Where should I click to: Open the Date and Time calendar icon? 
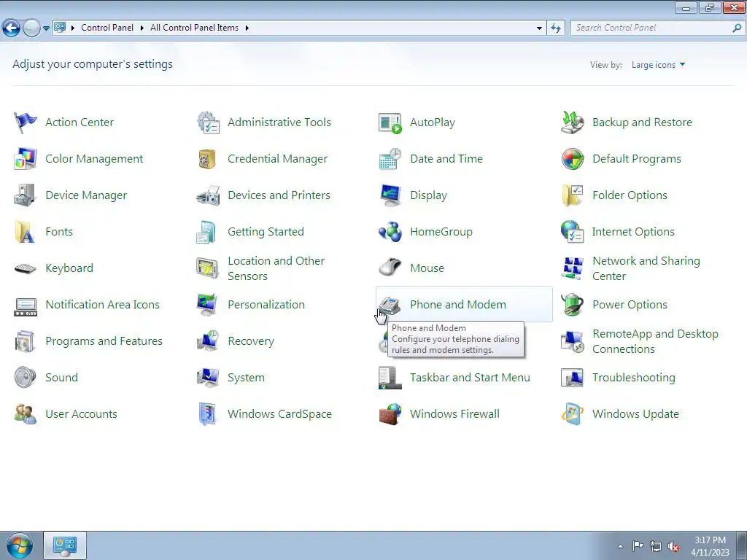coord(390,159)
